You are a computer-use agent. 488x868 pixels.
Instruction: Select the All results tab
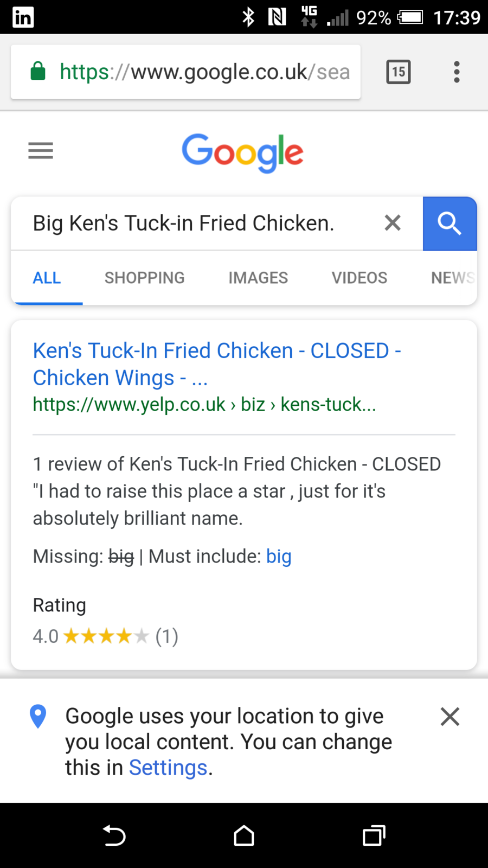(x=47, y=278)
